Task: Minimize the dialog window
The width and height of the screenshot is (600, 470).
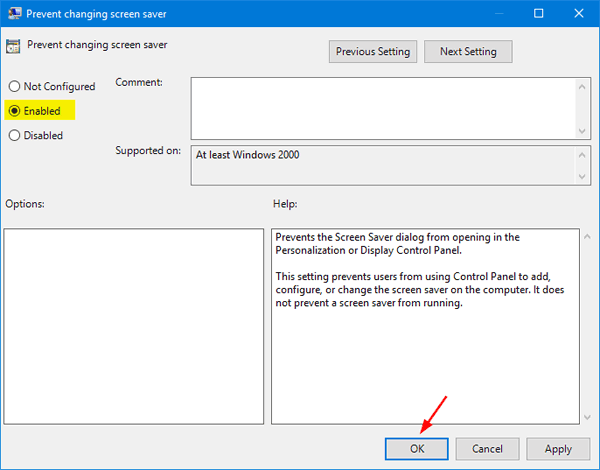Action: [x=499, y=13]
